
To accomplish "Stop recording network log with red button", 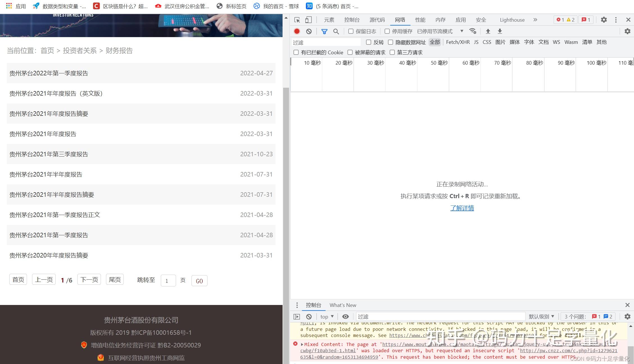I will (x=297, y=31).
